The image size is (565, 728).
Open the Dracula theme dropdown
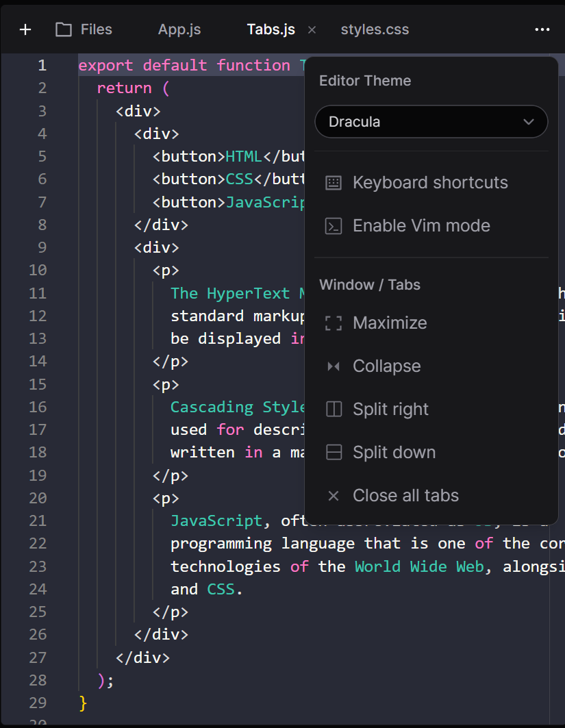[x=431, y=121]
